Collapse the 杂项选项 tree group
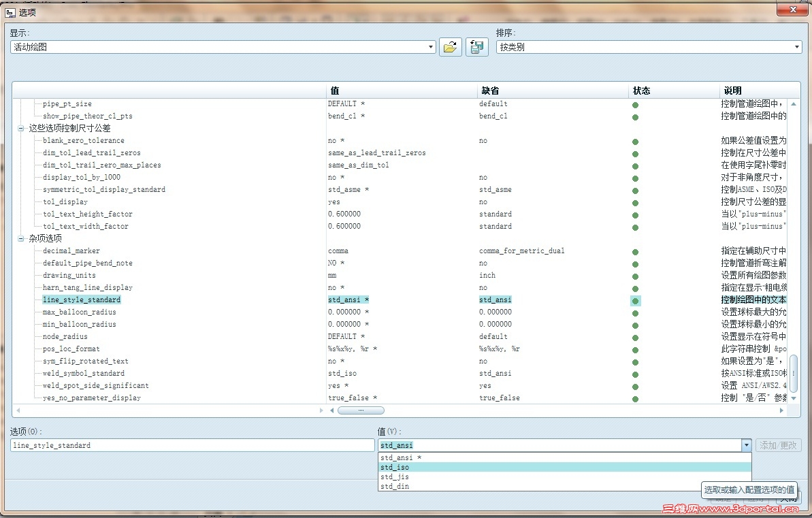 coord(20,239)
